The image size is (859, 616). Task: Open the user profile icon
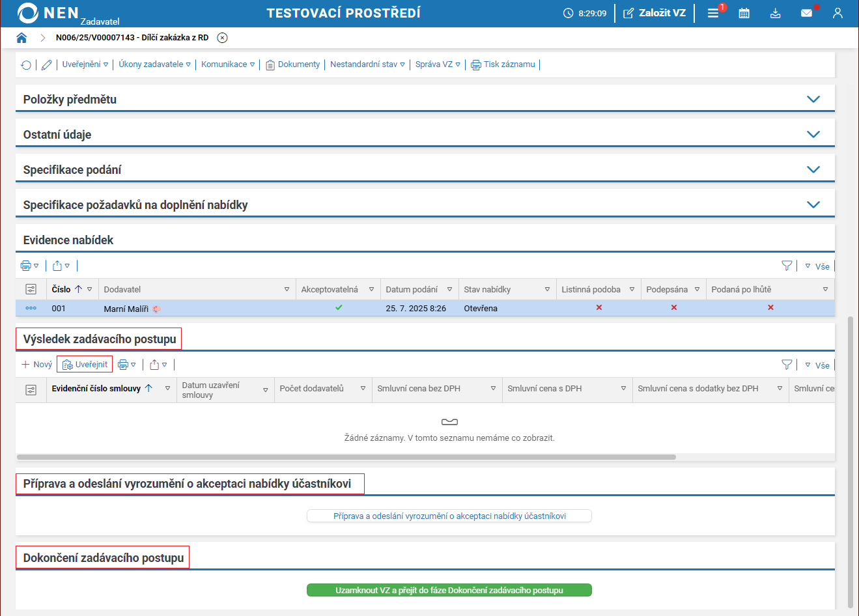pos(838,13)
